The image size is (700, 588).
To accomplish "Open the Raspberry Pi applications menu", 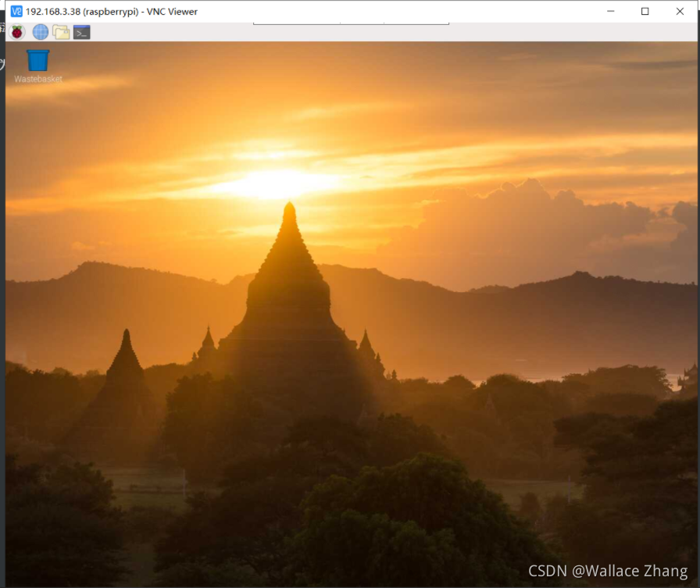I will (x=17, y=32).
